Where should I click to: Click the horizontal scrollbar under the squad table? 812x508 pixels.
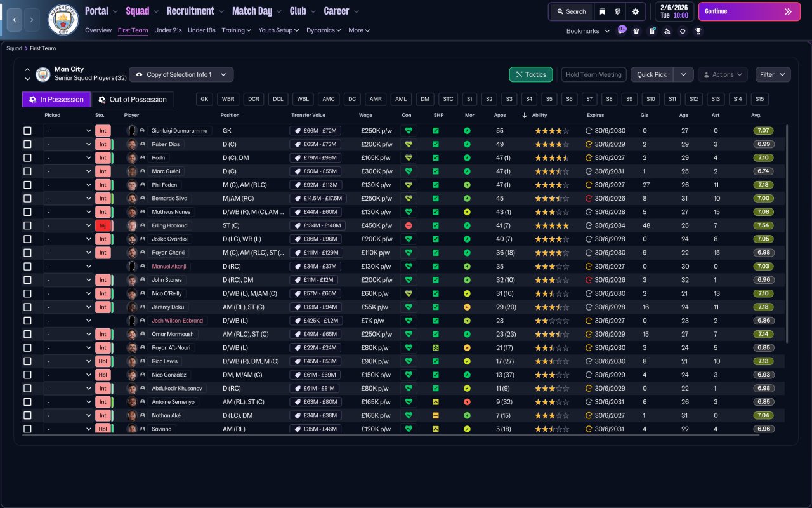pyautogui.click(x=391, y=435)
